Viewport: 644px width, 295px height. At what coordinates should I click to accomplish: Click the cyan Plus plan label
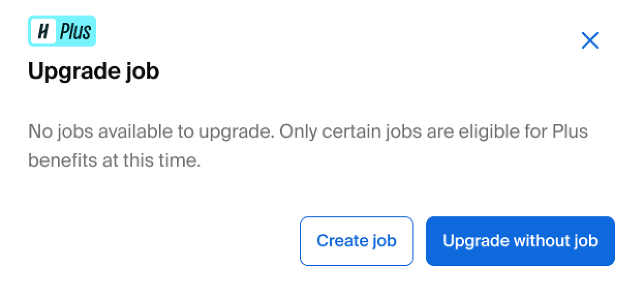(62, 31)
